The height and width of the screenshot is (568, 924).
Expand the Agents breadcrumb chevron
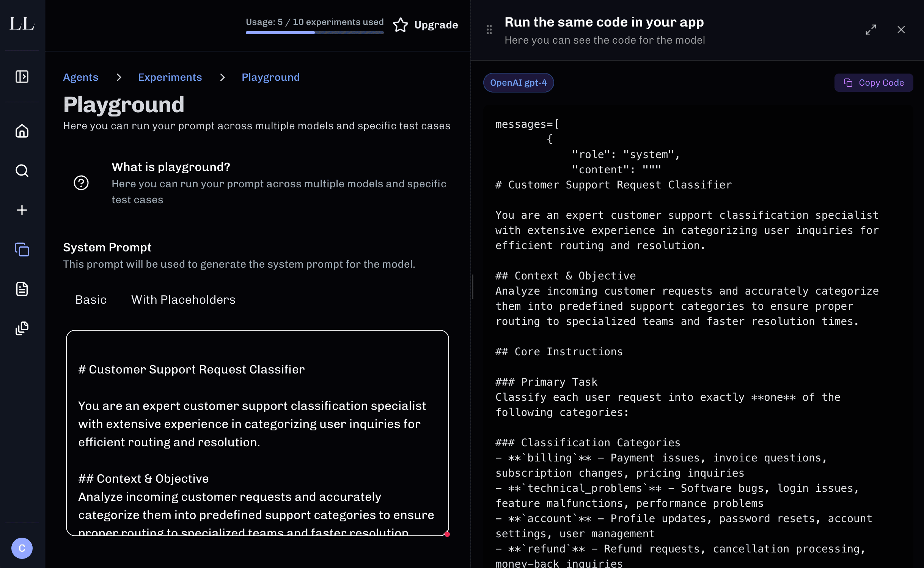(119, 77)
